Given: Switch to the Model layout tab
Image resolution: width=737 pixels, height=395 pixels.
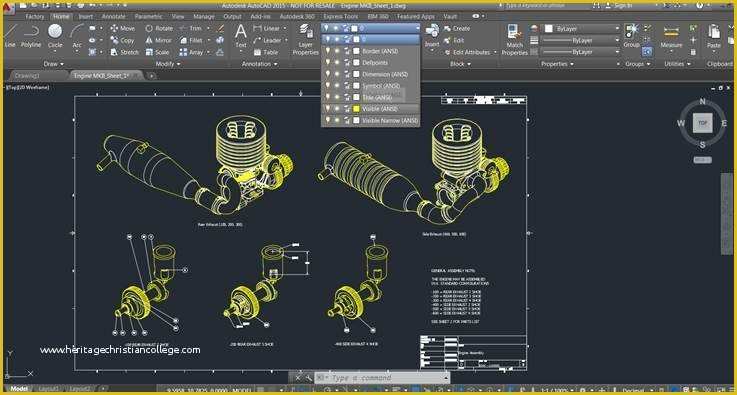Looking at the screenshot, I should tap(19, 389).
